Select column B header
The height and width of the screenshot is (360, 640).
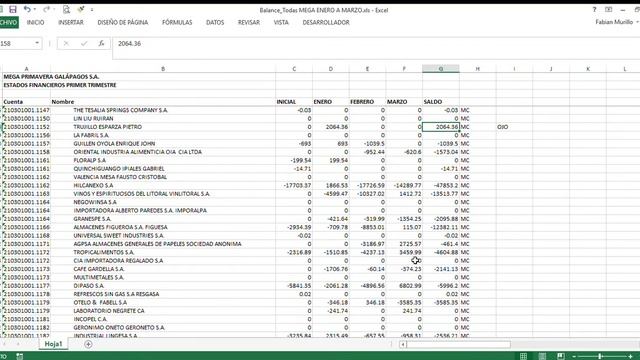(163, 69)
